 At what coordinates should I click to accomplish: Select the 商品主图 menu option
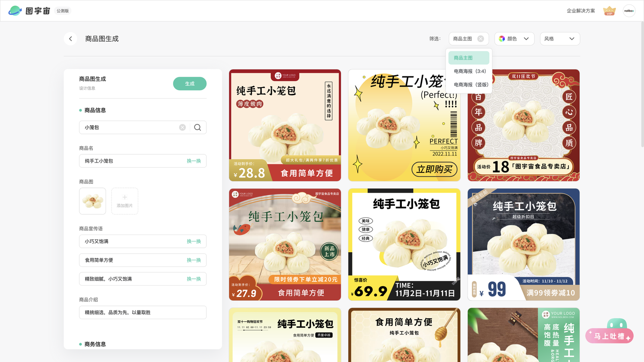pos(469,58)
